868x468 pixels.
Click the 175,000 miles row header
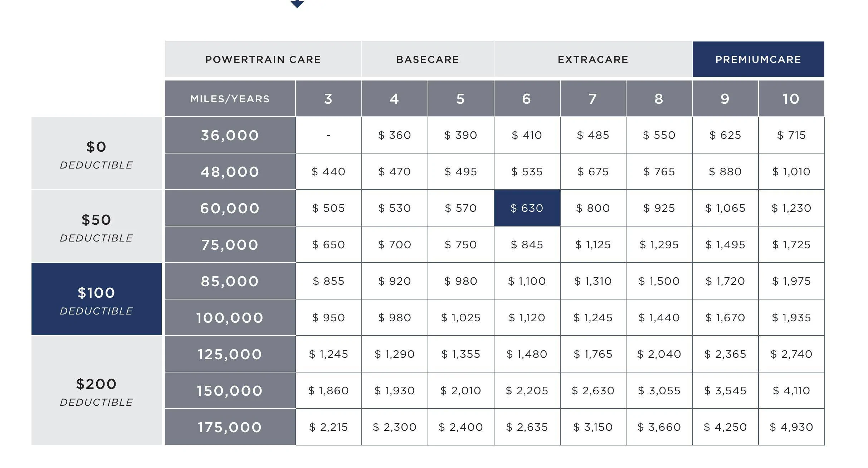click(230, 427)
